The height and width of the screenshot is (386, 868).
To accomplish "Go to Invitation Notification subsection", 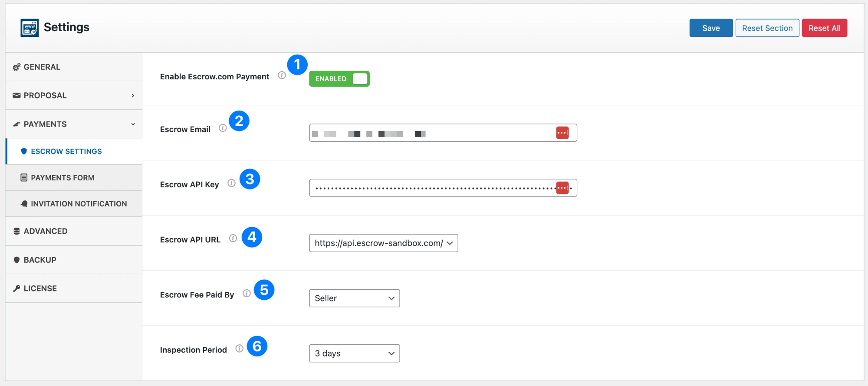I will pyautogui.click(x=74, y=204).
